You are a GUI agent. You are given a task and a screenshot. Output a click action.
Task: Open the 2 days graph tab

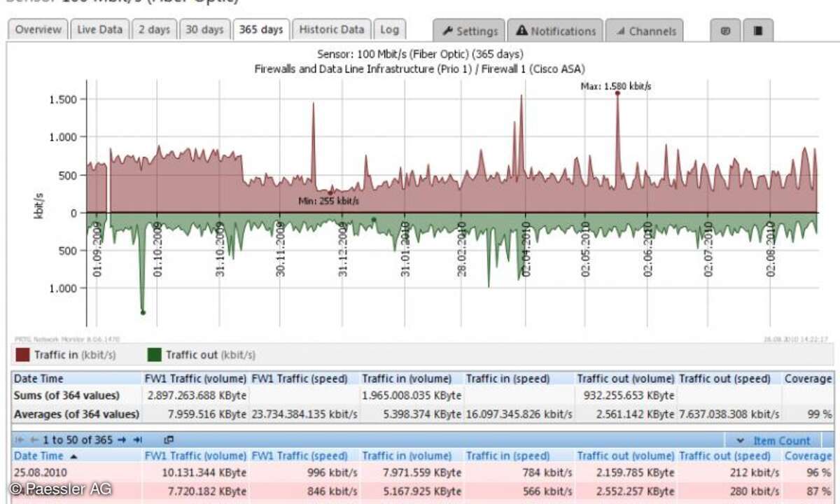pos(154,30)
